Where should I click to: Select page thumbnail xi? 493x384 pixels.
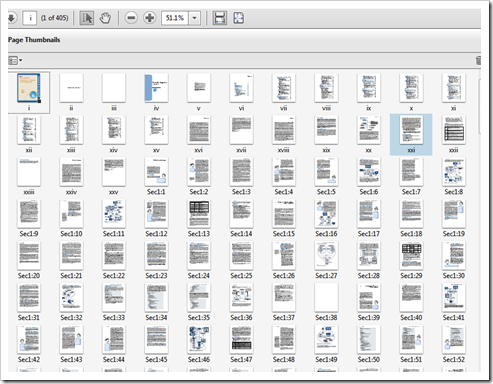pos(454,88)
